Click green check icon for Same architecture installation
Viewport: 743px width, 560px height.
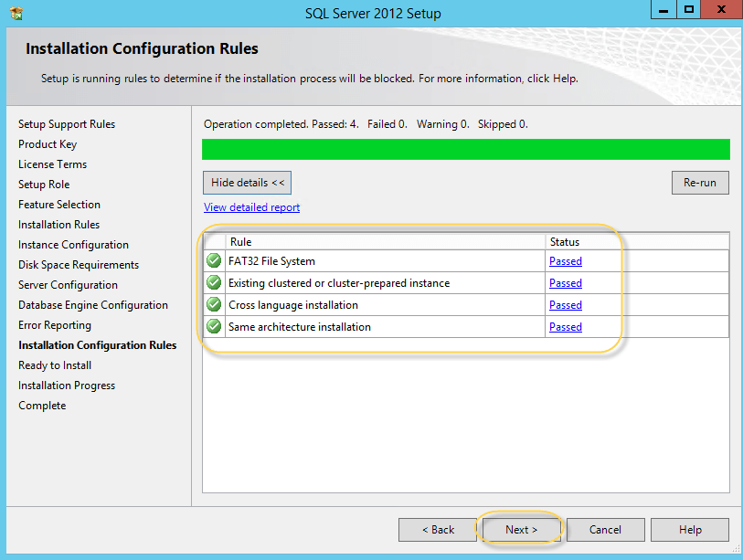click(214, 327)
